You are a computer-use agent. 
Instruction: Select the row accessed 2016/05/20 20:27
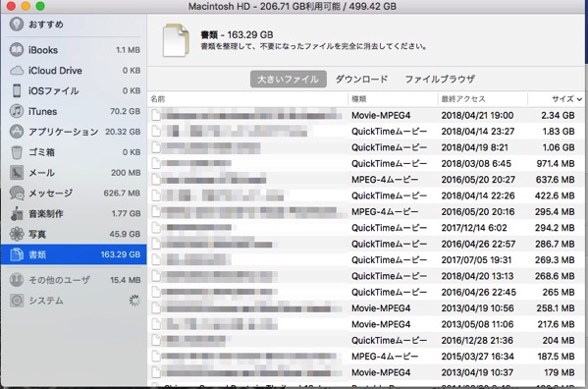point(366,180)
